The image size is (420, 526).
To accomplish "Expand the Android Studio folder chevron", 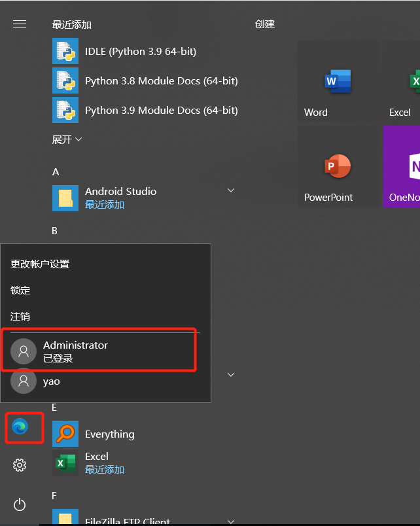I will (x=231, y=190).
